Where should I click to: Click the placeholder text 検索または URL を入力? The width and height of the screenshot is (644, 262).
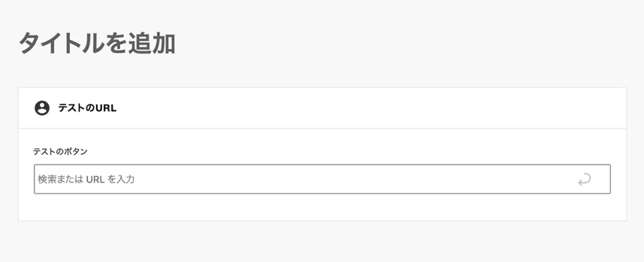coord(86,179)
